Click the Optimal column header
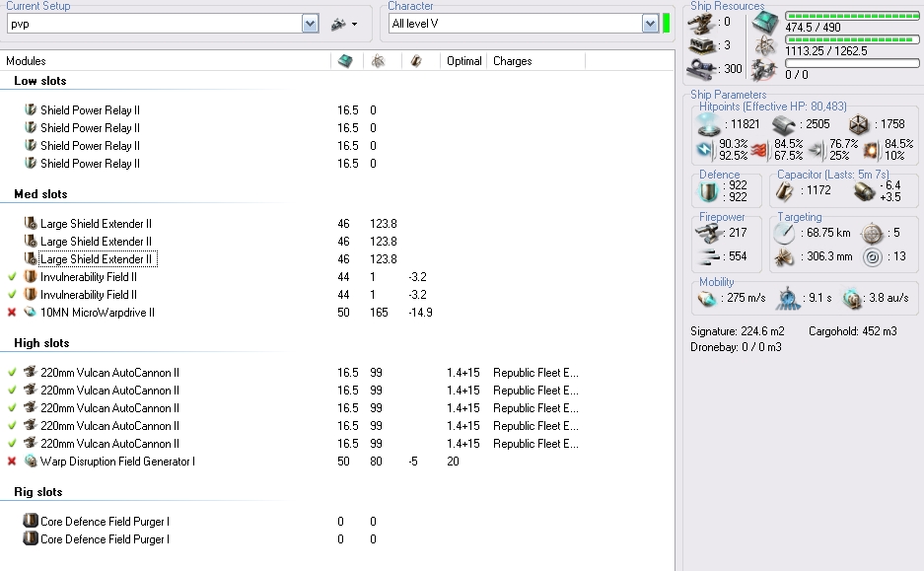 click(463, 61)
